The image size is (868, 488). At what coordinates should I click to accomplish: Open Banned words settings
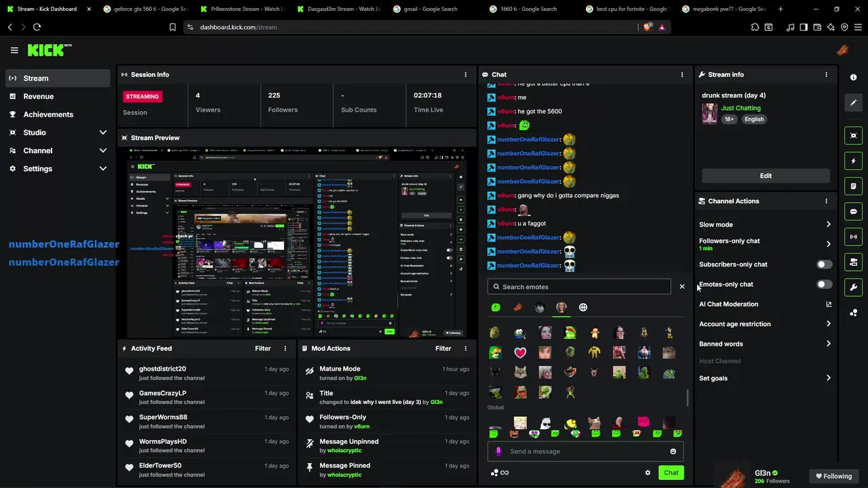[765, 344]
